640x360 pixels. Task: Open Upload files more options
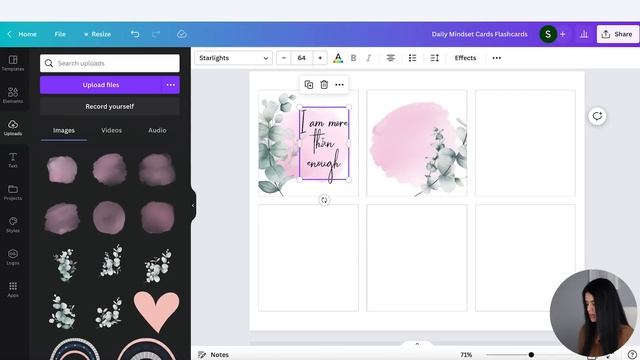171,85
